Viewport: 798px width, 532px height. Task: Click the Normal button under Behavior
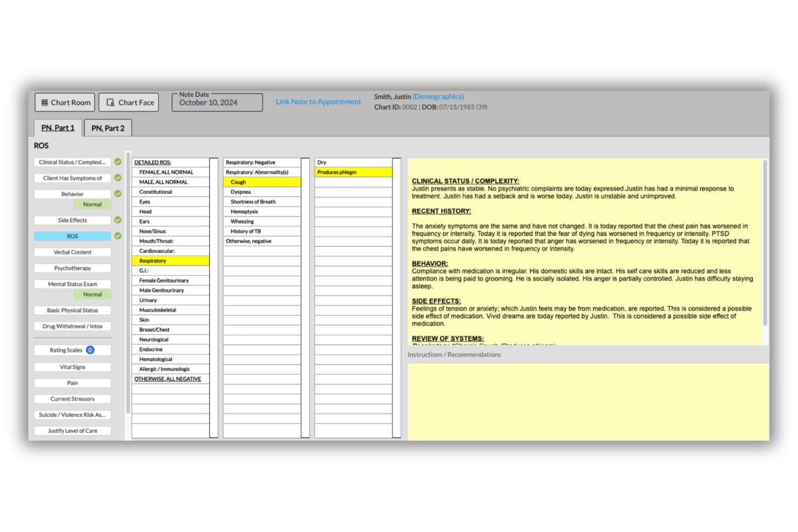(92, 204)
